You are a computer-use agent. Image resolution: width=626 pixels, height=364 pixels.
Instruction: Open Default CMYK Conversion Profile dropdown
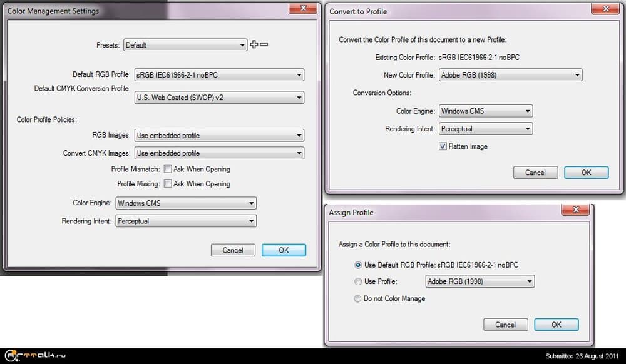(219, 98)
